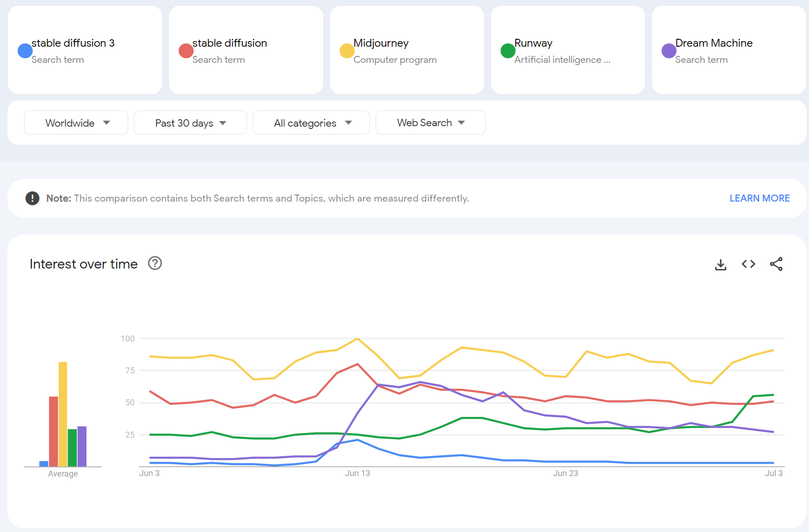Open the Interest over time help icon
The height and width of the screenshot is (532, 809).
point(154,263)
